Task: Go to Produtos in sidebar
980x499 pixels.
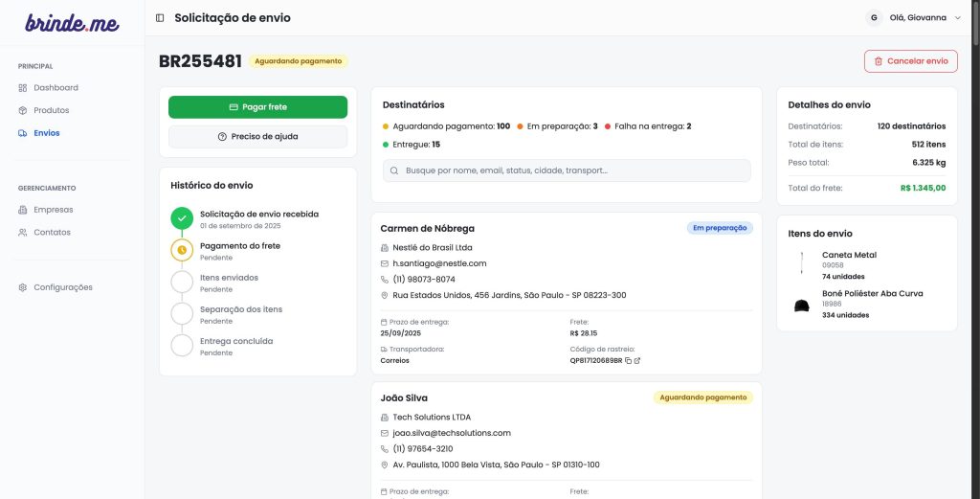Action: (x=51, y=111)
